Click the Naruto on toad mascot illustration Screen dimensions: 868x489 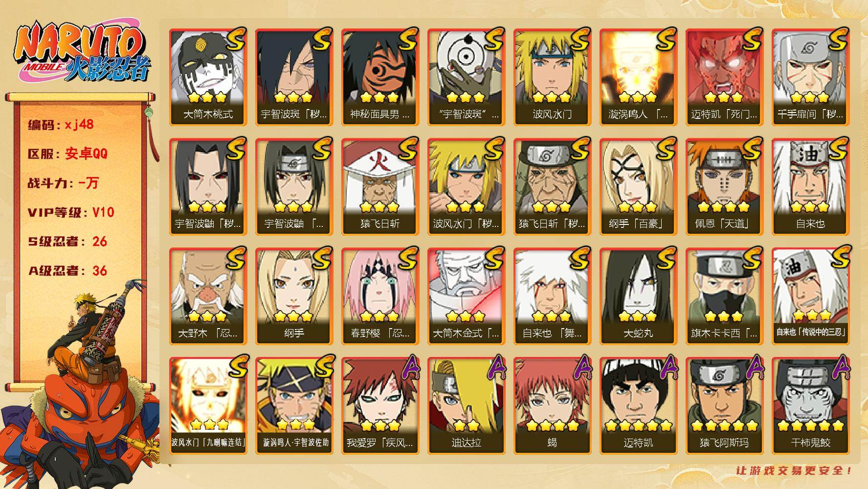tap(81, 386)
